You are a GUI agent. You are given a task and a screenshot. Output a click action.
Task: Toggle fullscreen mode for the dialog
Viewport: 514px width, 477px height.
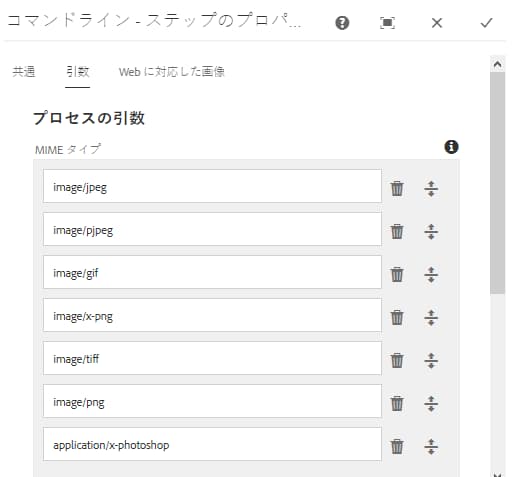(x=387, y=23)
